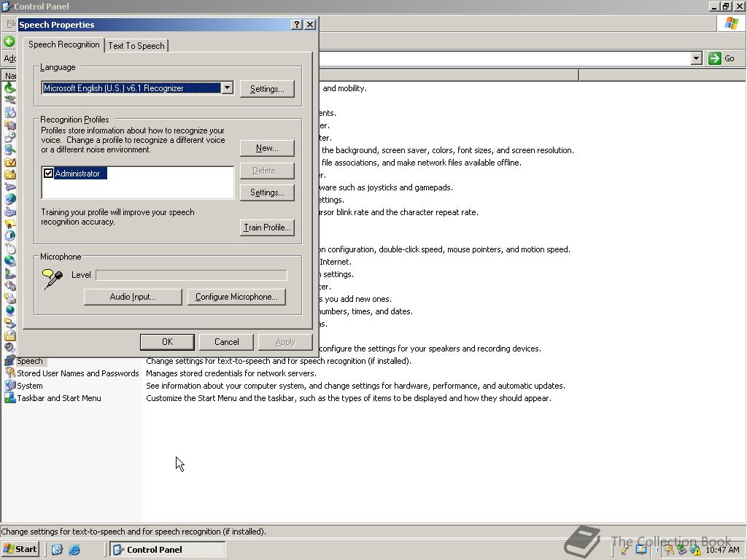Toggle the Administrator profile checkbox
747x560 pixels.
coord(48,174)
